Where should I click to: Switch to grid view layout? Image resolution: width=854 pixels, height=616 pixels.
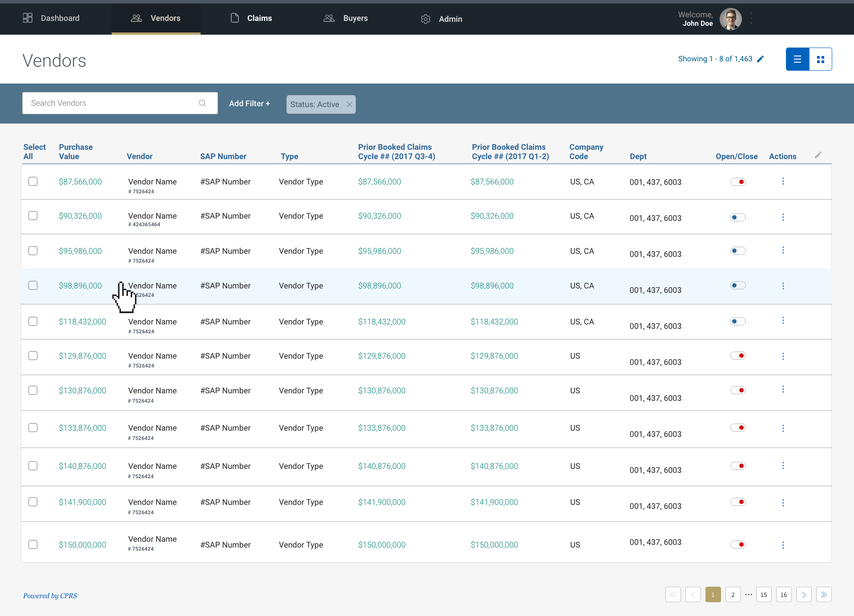click(x=821, y=59)
